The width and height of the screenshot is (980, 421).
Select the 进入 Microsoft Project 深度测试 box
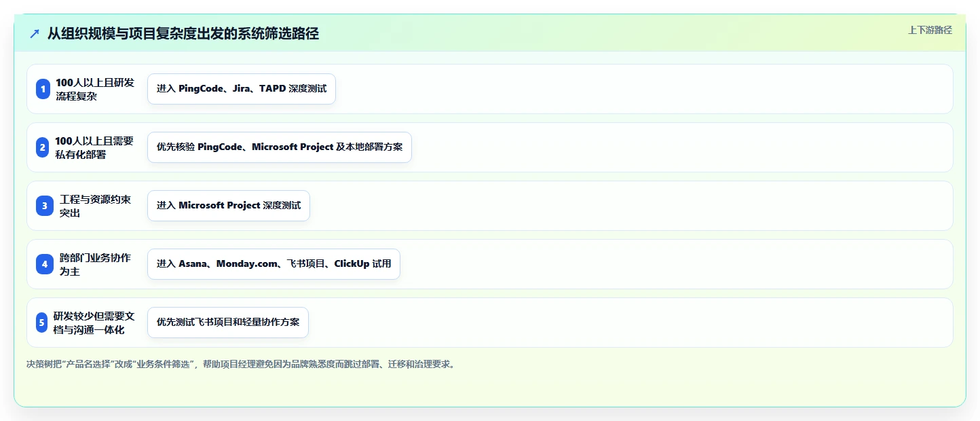pos(229,206)
